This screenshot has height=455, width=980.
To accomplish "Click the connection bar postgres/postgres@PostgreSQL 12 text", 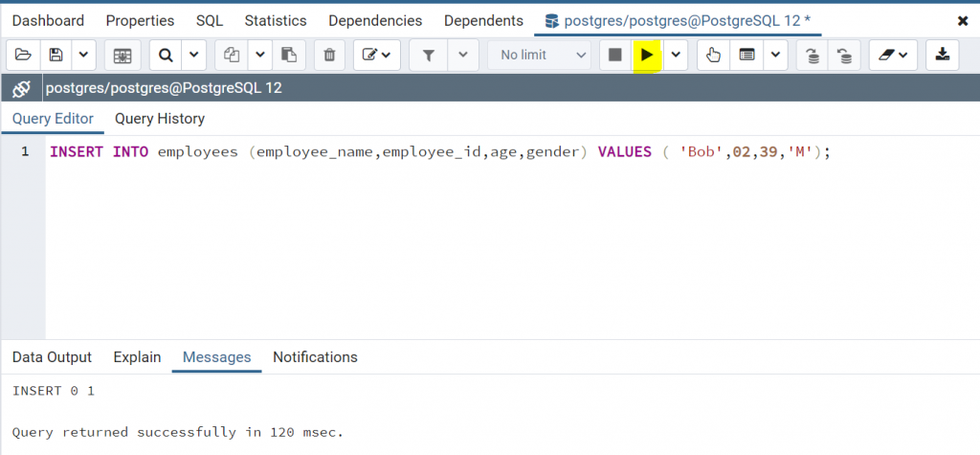I will click(x=165, y=88).
